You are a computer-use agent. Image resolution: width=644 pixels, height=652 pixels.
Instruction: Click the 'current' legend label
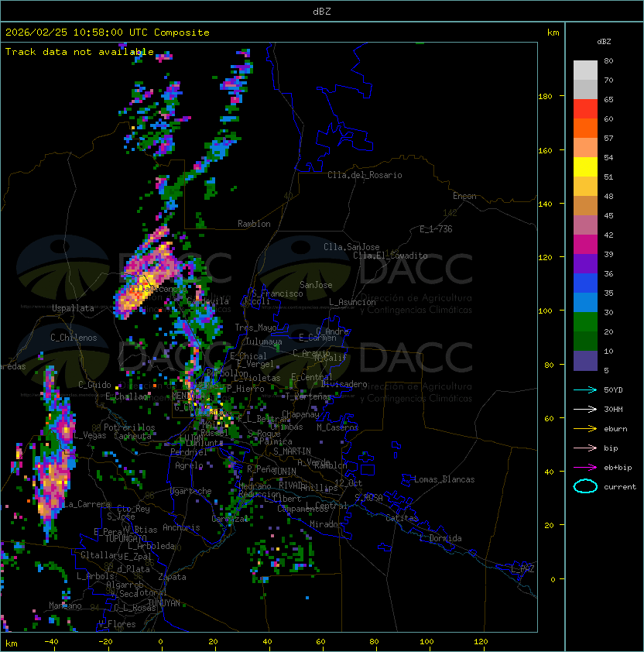tap(620, 487)
